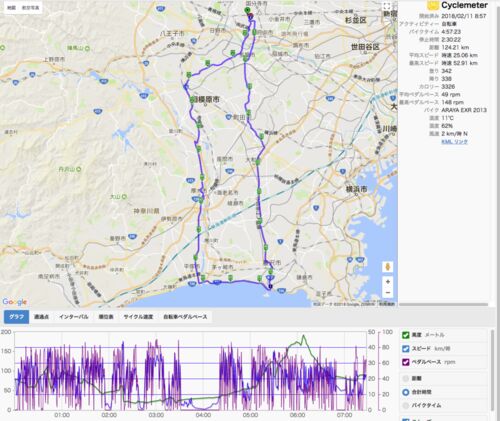Select the 順位表 tab
Image resolution: width=500 pixels, height=421 pixels.
(x=106, y=317)
